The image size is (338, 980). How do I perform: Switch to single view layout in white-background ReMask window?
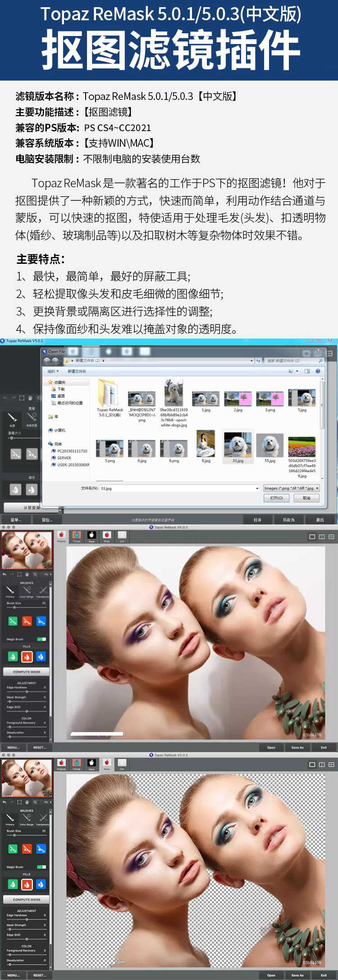pyautogui.click(x=312, y=537)
